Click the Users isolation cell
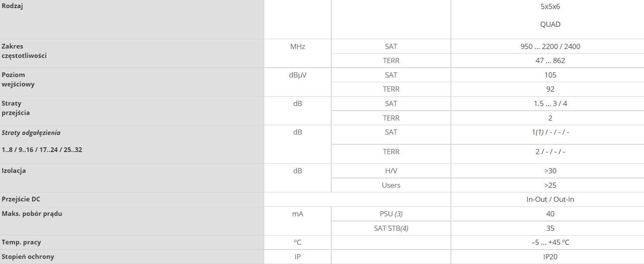 [x=391, y=185]
